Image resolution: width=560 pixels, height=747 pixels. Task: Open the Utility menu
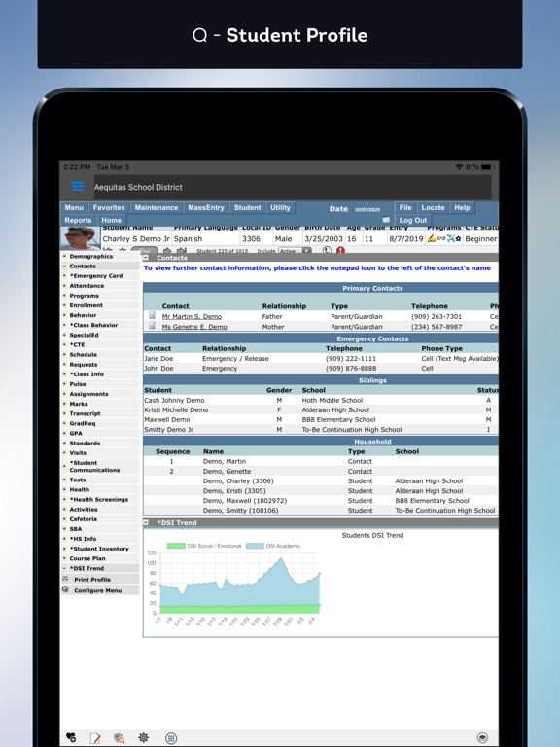[x=280, y=208]
